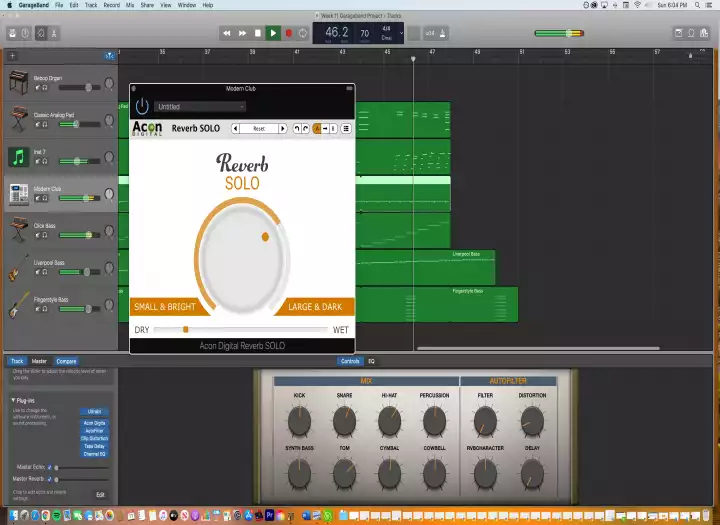Click the green Play button
720x525 pixels.
[x=273, y=33]
